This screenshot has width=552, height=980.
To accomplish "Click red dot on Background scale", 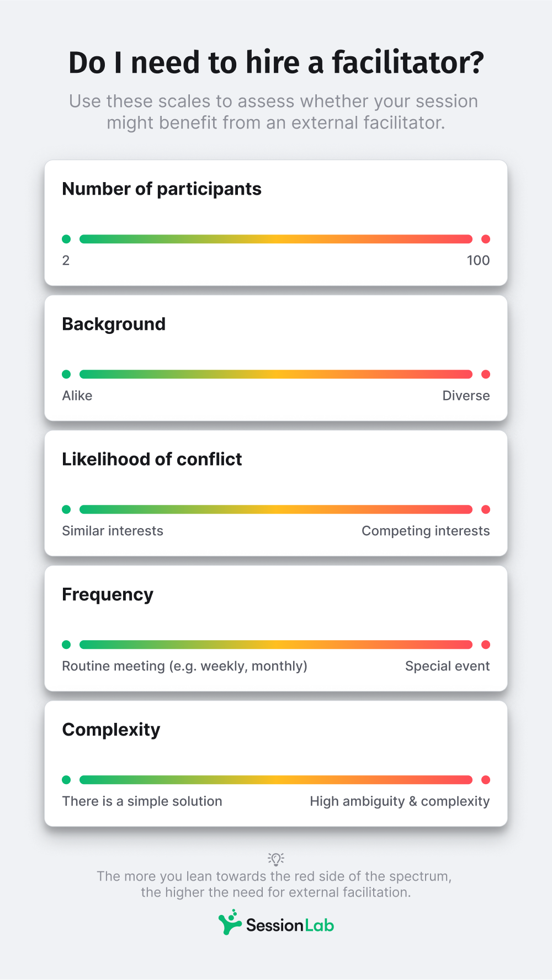I will click(486, 374).
